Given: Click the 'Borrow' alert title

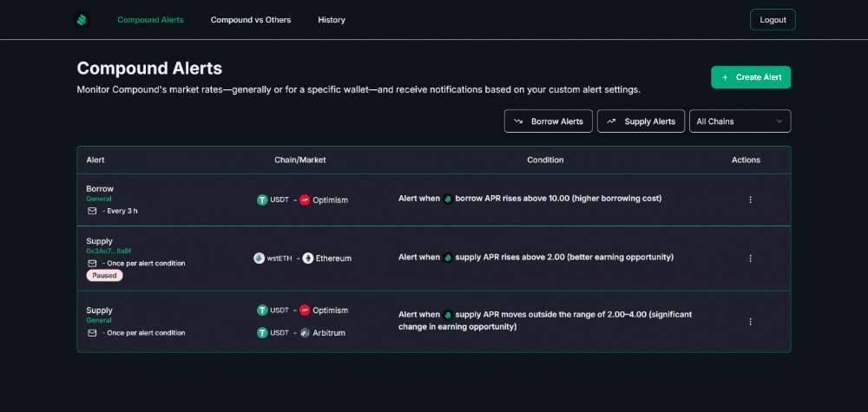Looking at the screenshot, I should tap(100, 188).
